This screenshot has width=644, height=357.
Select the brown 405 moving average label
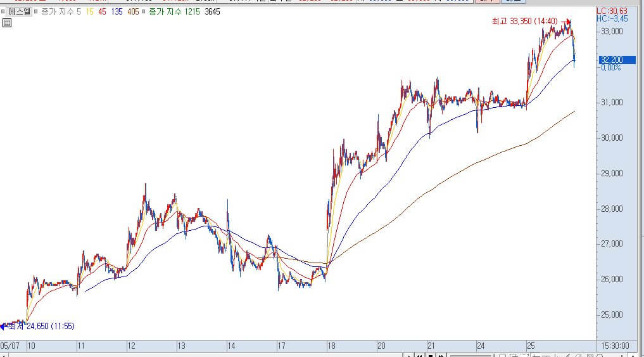point(133,12)
